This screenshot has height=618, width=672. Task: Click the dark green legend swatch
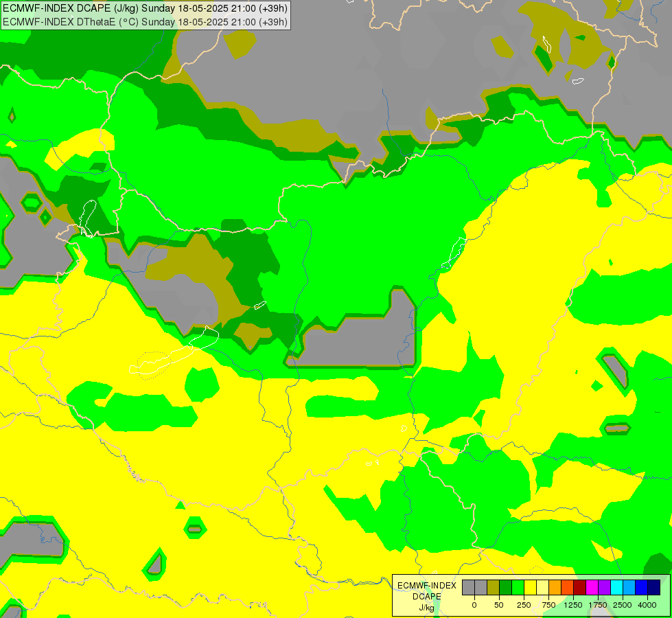coord(505,588)
